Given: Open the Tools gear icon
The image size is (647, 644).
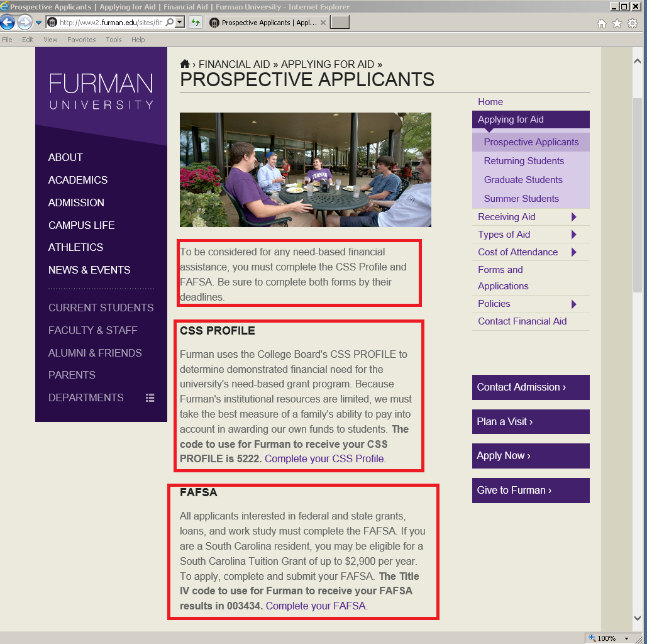Looking at the screenshot, I should point(633,23).
